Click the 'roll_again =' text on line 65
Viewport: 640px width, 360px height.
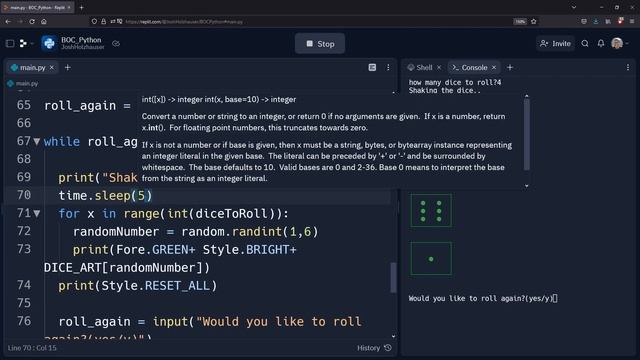[87, 106]
